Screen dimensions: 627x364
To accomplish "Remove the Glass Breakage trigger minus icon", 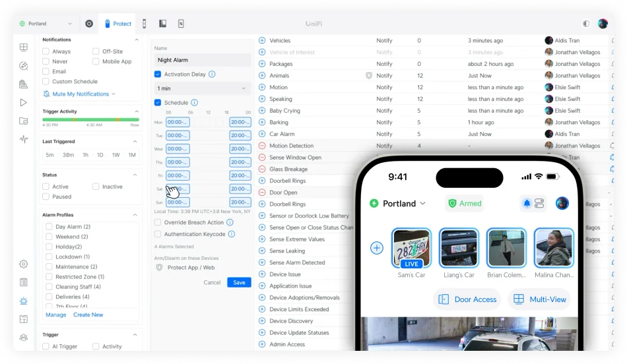I will 262,169.
